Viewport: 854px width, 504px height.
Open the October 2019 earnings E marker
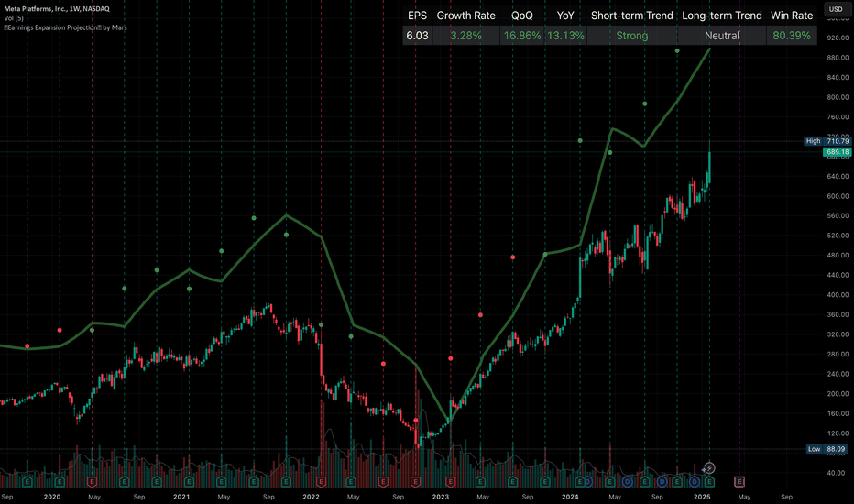click(x=27, y=482)
